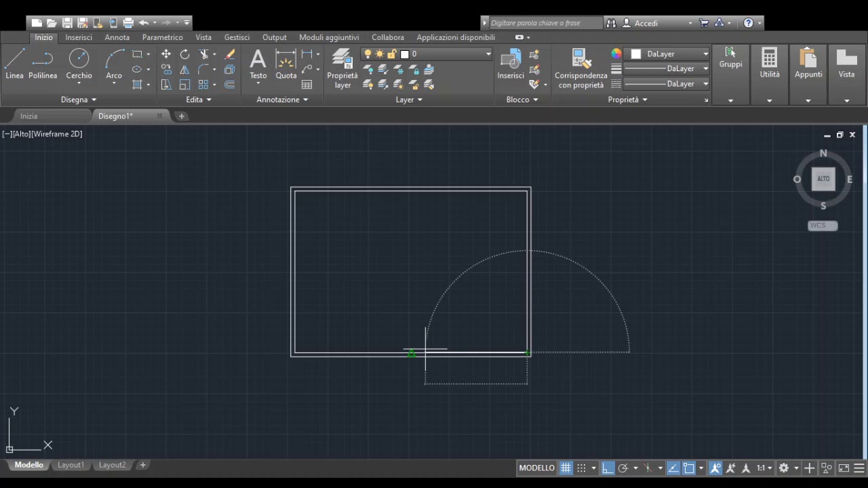Toggle Ortho mode in status bar
Screen dimensions: 868x488
point(608,468)
